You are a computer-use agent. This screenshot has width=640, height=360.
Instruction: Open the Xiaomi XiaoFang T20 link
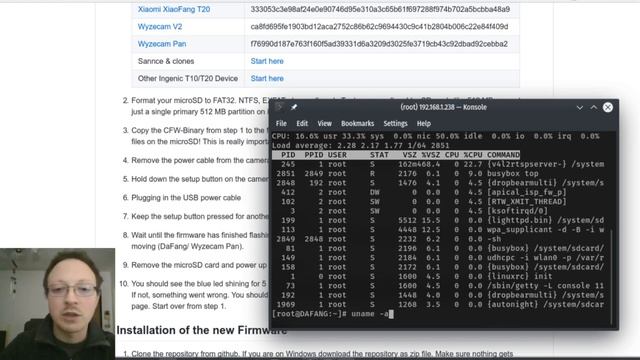[x=174, y=9]
